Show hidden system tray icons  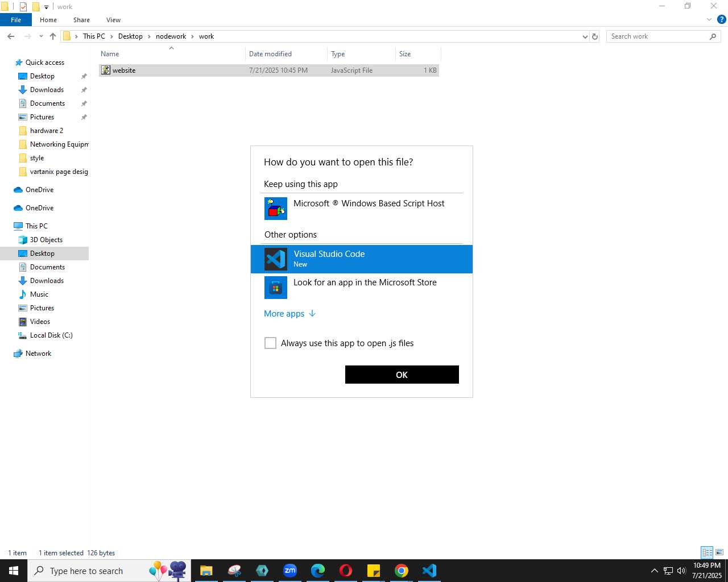click(x=654, y=571)
